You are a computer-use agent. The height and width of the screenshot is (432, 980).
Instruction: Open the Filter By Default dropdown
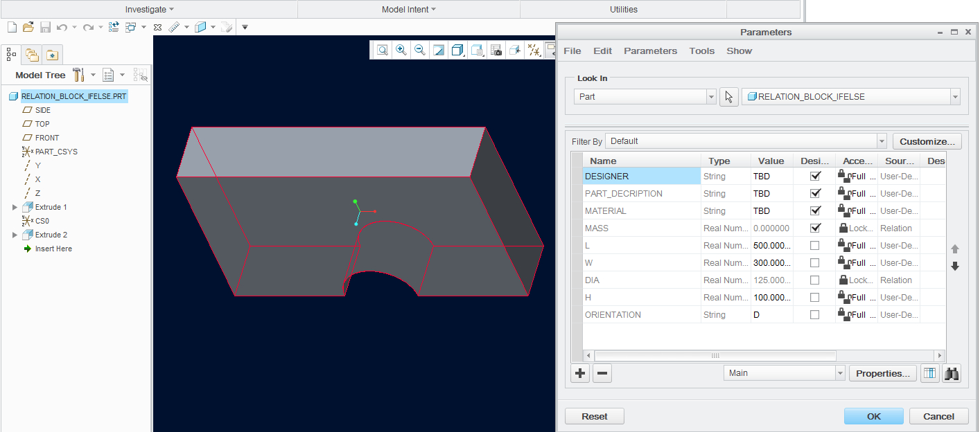[x=881, y=141]
